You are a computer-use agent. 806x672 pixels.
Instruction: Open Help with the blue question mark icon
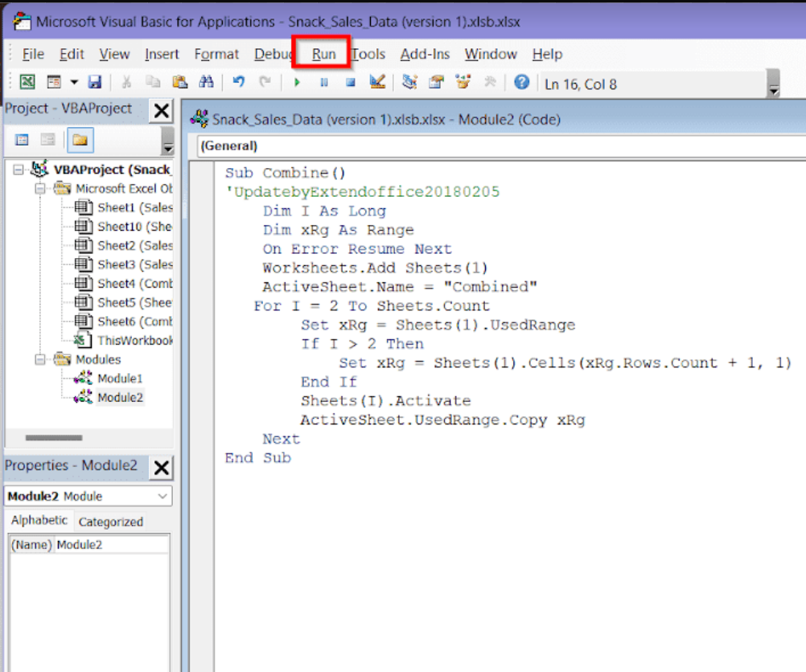[x=522, y=82]
